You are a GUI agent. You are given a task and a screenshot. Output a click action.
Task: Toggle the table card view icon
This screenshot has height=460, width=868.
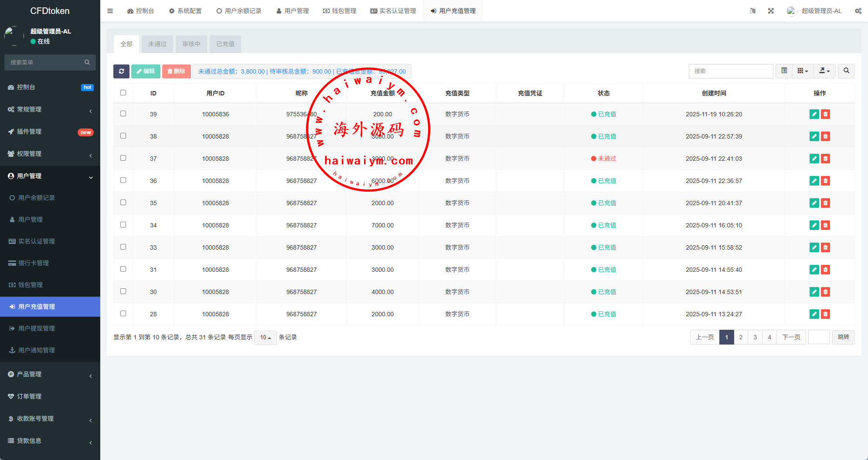tap(784, 71)
